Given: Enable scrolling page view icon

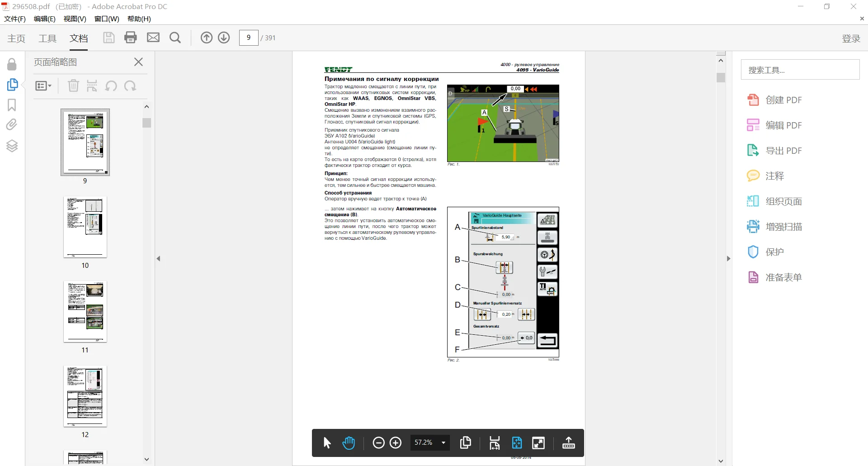Looking at the screenshot, I should pyautogui.click(x=495, y=443).
